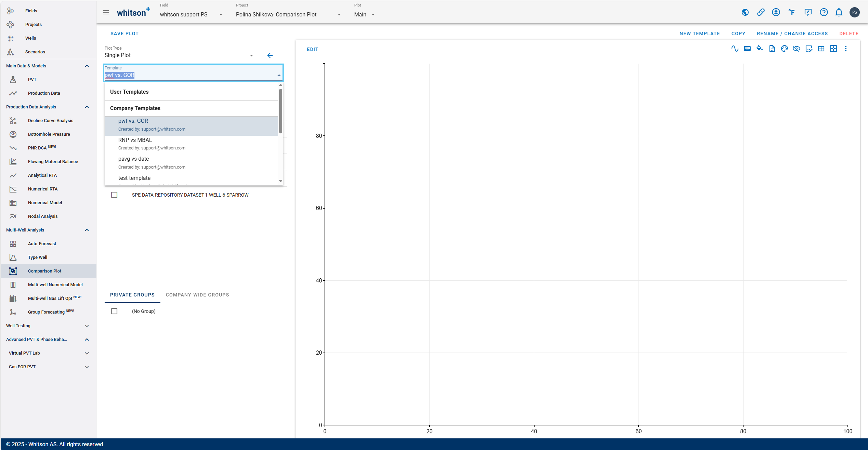Screen dimensions: 868x450
Task: Open the Project dropdown
Action: pyautogui.click(x=288, y=14)
